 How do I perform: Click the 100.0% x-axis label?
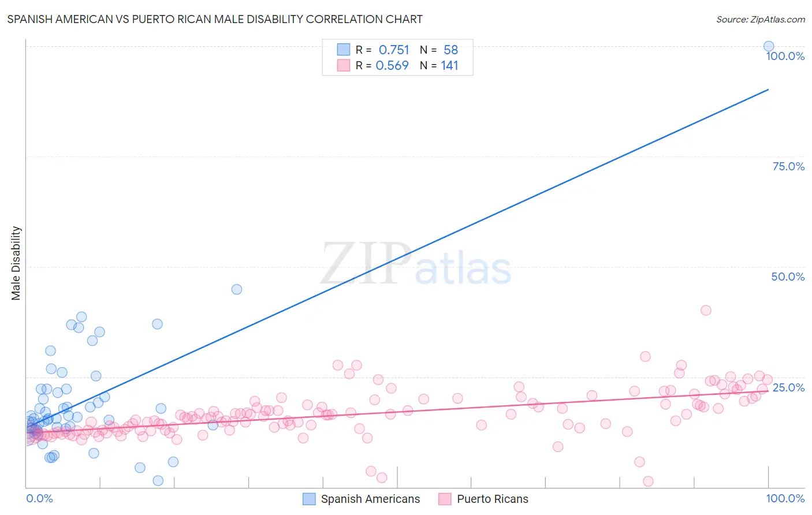[x=785, y=498]
